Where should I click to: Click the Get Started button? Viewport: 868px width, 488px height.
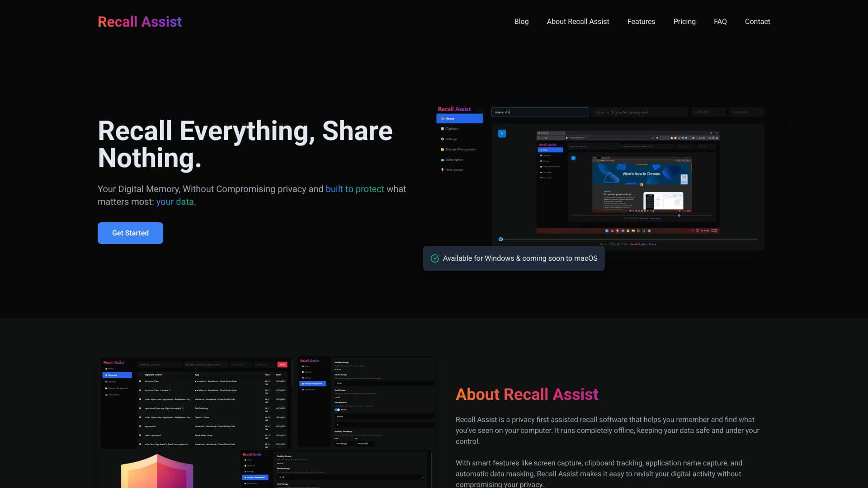coord(130,233)
